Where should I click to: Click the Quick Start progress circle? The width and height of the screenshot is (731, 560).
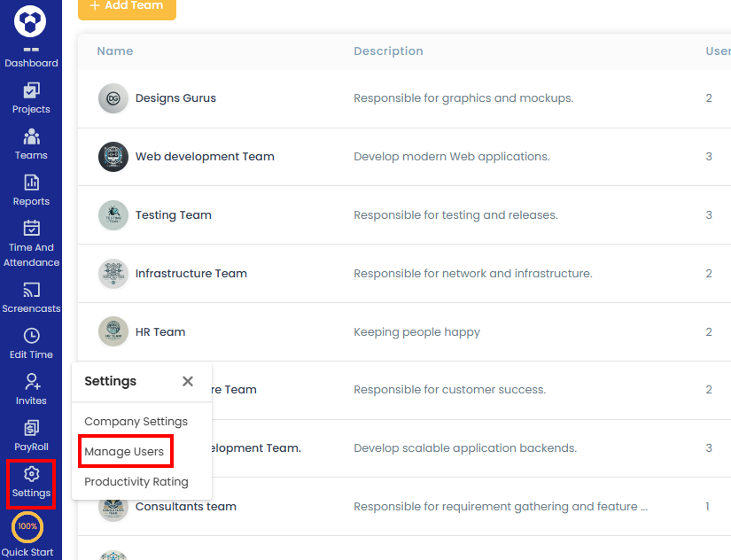coord(27,527)
